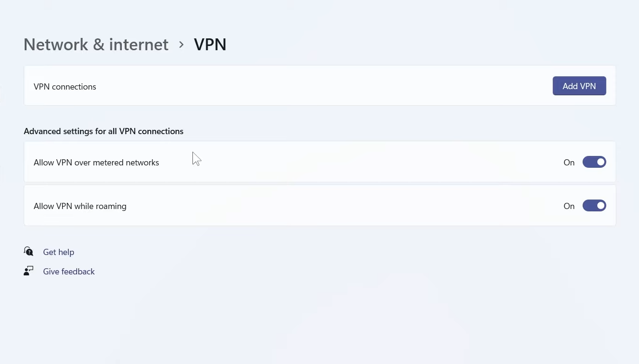Toggle Allow VPN over metered networks switch
The height and width of the screenshot is (364, 639).
(x=594, y=162)
